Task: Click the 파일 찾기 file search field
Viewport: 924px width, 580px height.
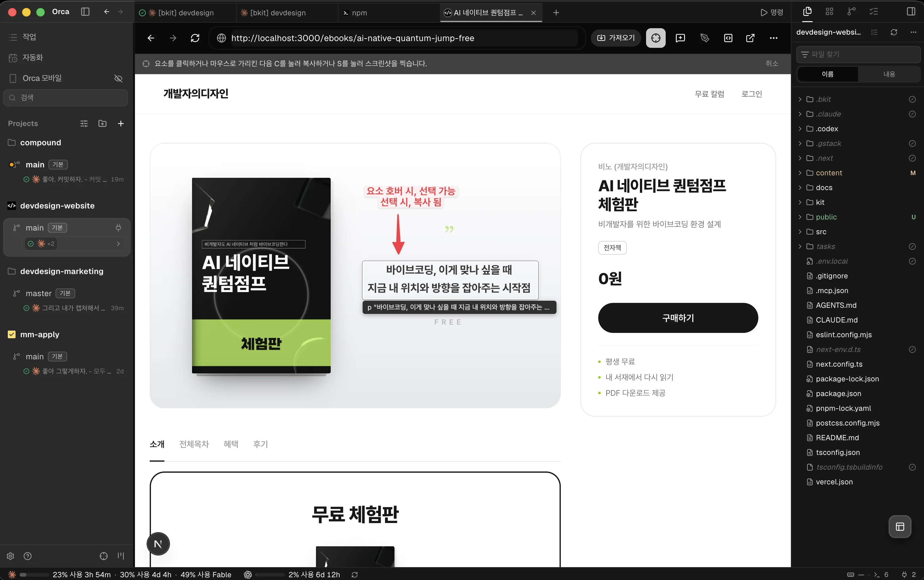Action: tap(858, 55)
